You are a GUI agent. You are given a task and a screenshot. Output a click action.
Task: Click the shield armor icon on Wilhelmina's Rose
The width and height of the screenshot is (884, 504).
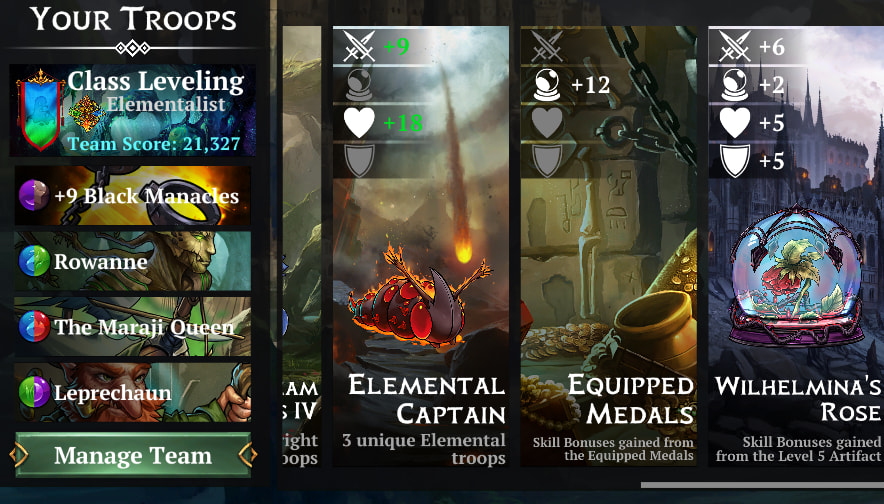pyautogui.click(x=735, y=161)
